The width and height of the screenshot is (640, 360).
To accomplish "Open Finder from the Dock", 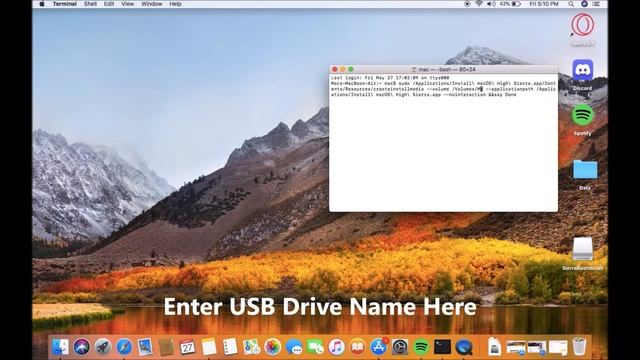I will pyautogui.click(x=60, y=347).
